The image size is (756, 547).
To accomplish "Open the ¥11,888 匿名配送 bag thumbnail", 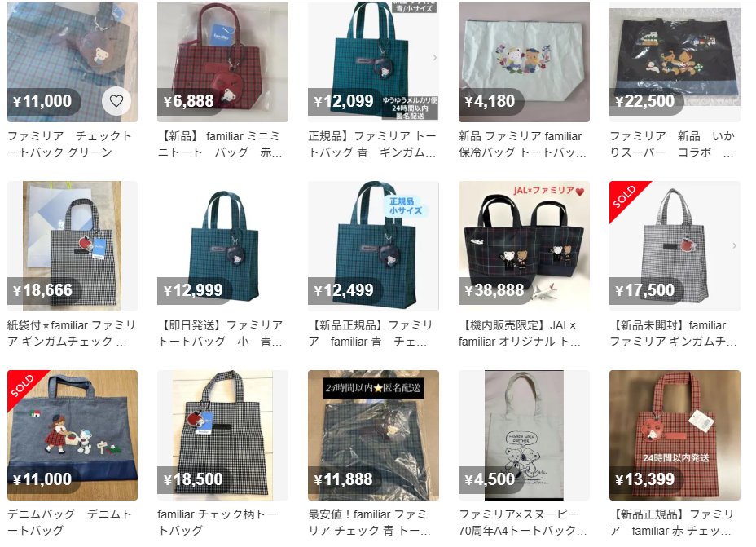I will (373, 435).
